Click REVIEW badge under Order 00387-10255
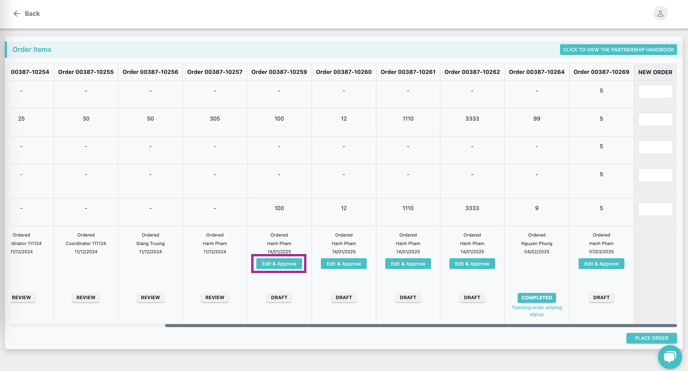 click(86, 297)
